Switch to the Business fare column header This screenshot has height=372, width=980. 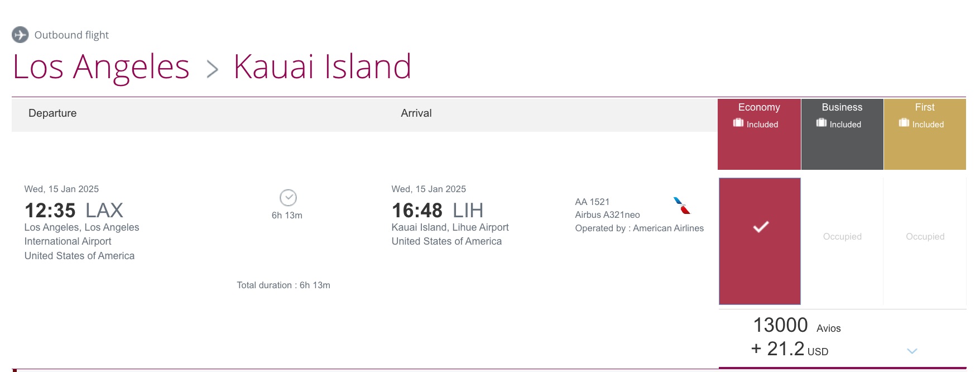coord(842,107)
